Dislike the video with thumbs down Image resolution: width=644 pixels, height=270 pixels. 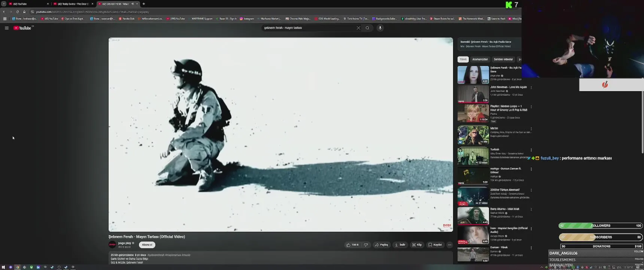click(x=366, y=245)
